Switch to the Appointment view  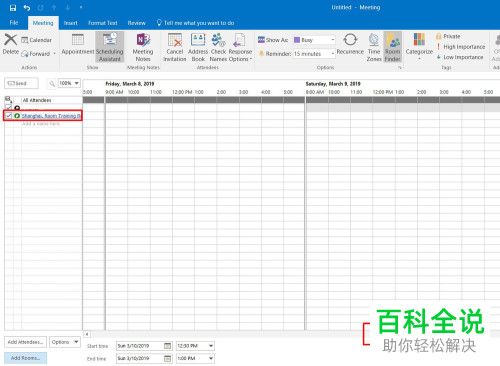click(x=78, y=44)
